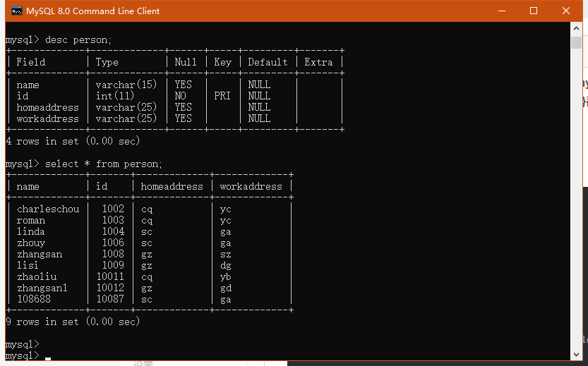The image size is (588, 366).
Task: Click 'varchar(25)' in the workaddress field row
Action: click(126, 118)
